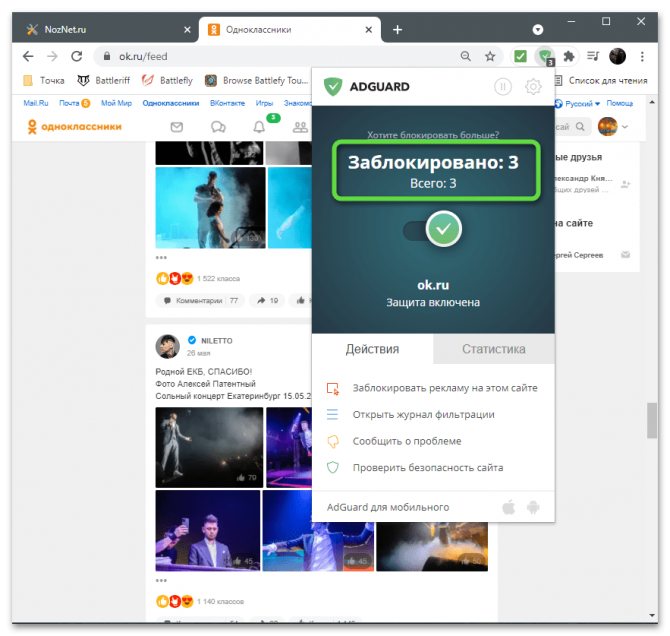Screen dimensions: 670x636
Task: Bookmark this page with star icon
Action: [490, 56]
